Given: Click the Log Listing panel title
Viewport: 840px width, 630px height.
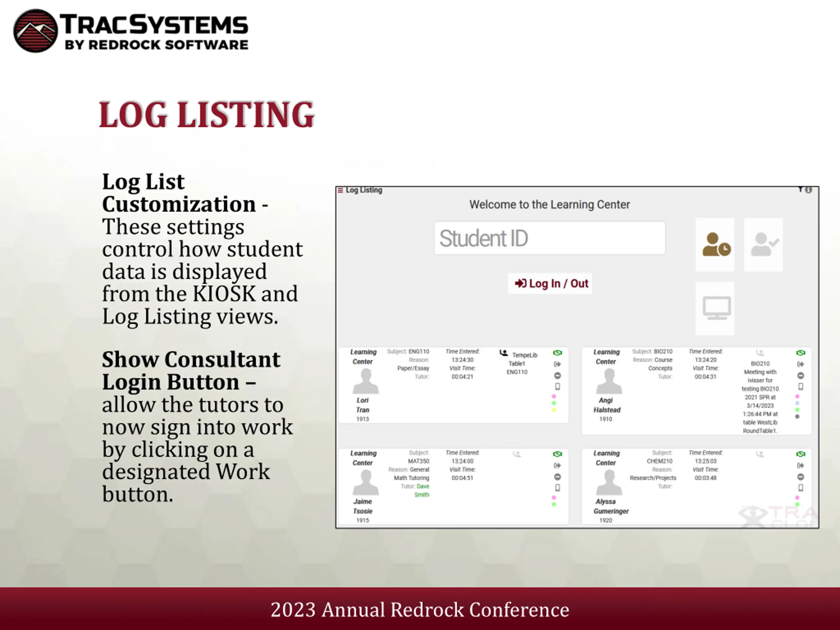Looking at the screenshot, I should coord(364,190).
